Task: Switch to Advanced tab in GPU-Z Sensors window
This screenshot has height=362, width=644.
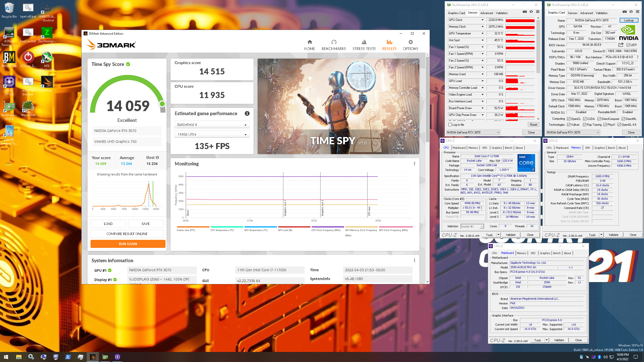Action: [487, 13]
